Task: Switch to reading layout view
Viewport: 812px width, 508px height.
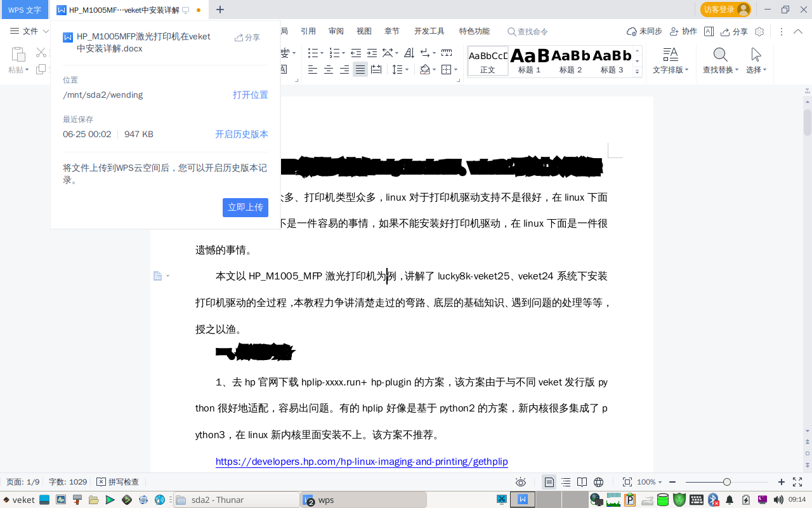Action: pyautogui.click(x=582, y=482)
